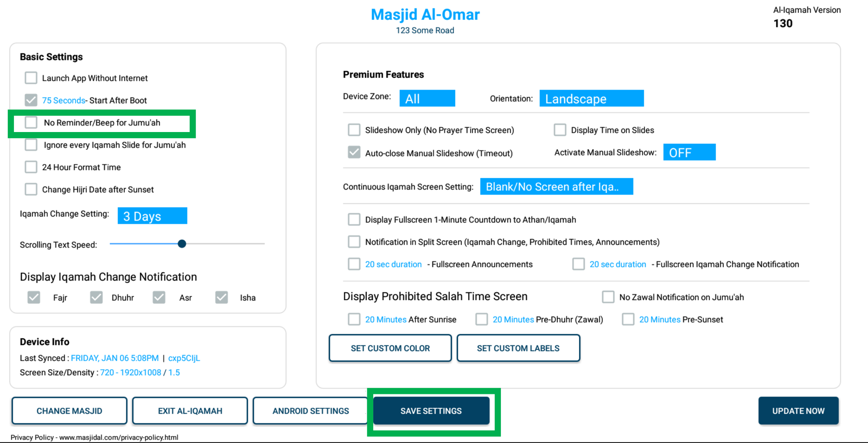Check Ignore every Iqamah Slide for Jumu'ah
The width and height of the screenshot is (868, 443).
tap(31, 145)
